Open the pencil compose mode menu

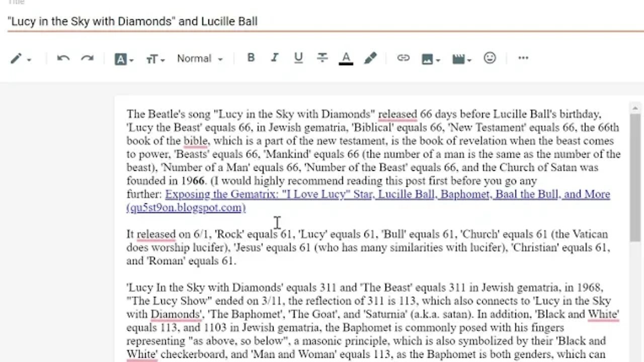pyautogui.click(x=21, y=59)
